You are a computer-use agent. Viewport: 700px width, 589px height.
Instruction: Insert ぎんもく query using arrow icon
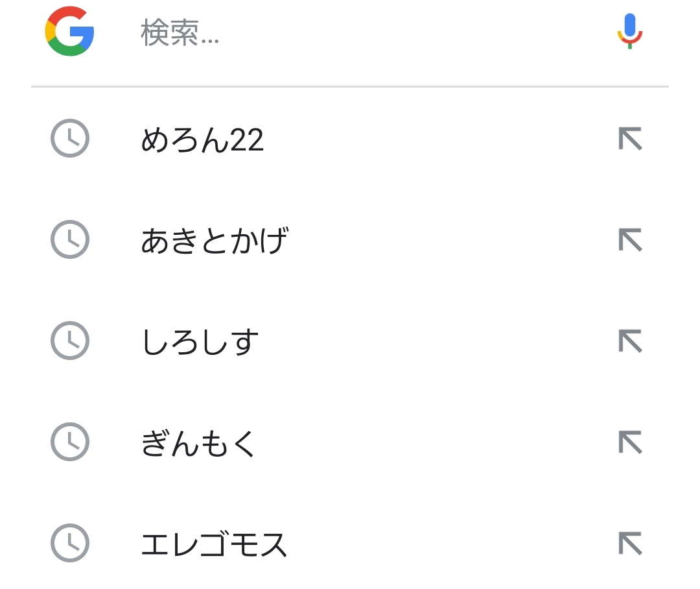pyautogui.click(x=630, y=442)
